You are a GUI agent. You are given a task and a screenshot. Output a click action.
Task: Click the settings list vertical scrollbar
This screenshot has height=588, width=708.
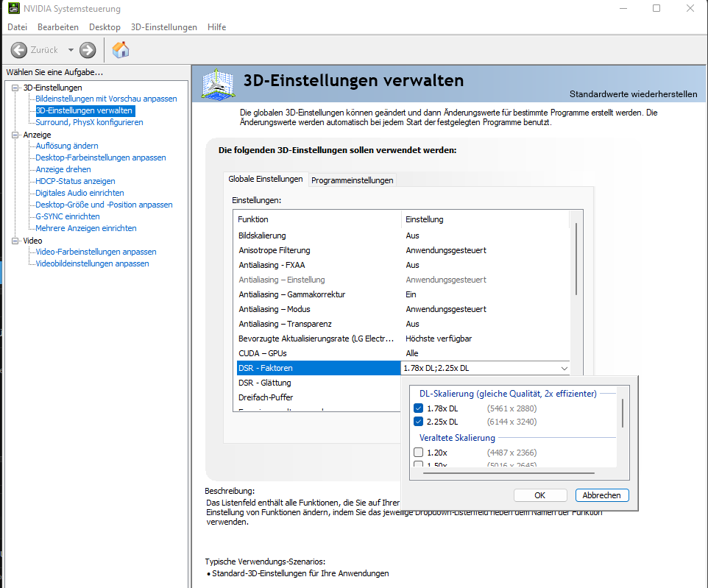pos(576,259)
